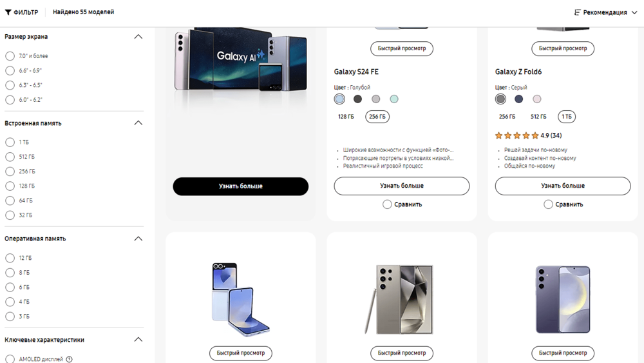Click Быстрый просмотр for Galaxy Z Fold6
The width and height of the screenshot is (644, 363).
(563, 48)
